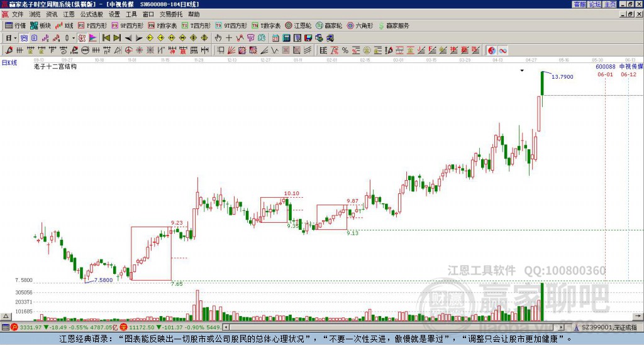Expand the candlestick style dropdown arrow
This screenshot has width=644, height=345.
pyautogui.click(x=73, y=38)
